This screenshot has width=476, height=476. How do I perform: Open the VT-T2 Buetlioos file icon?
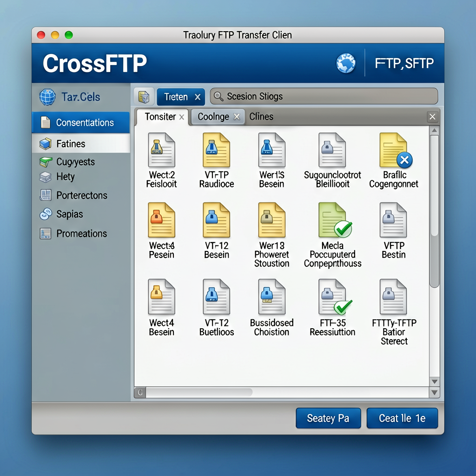tap(217, 297)
